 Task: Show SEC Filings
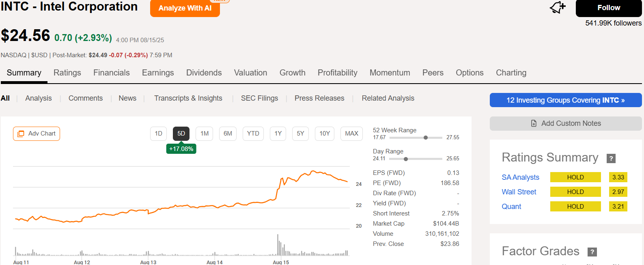coord(260,98)
